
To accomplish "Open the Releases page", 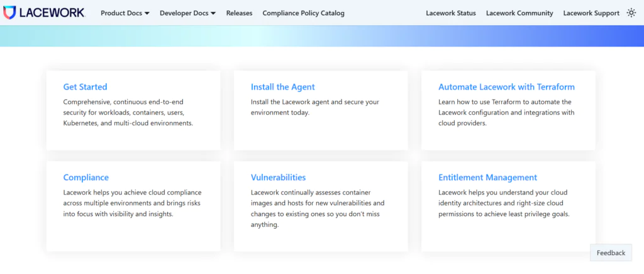I will [x=239, y=13].
